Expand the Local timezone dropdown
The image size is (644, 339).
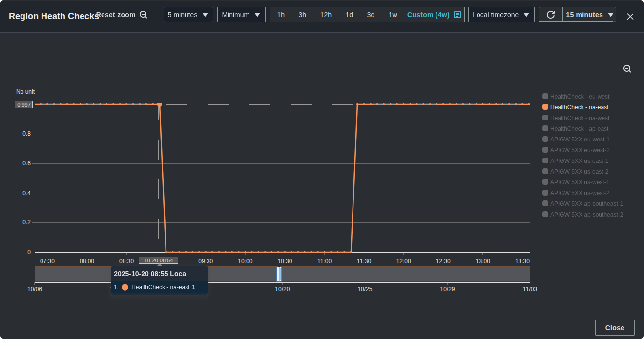pyautogui.click(x=501, y=15)
